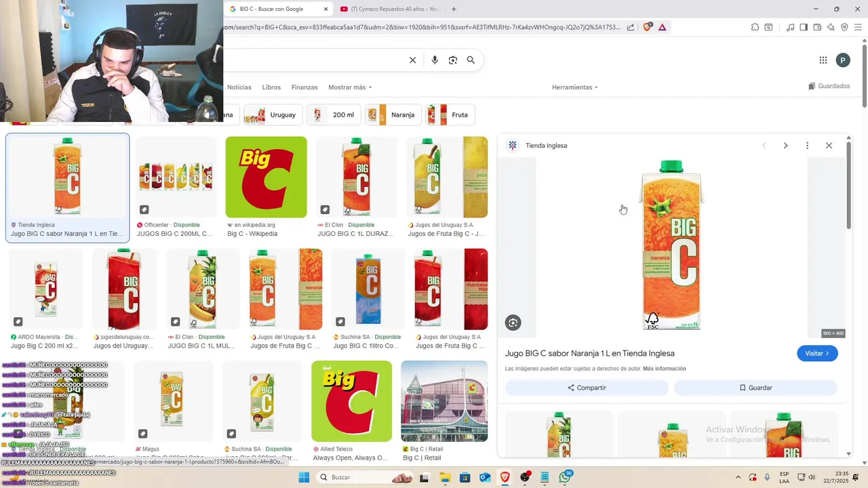Clear the Google search box text
Viewport: 868px width, 488px height.
tap(412, 60)
